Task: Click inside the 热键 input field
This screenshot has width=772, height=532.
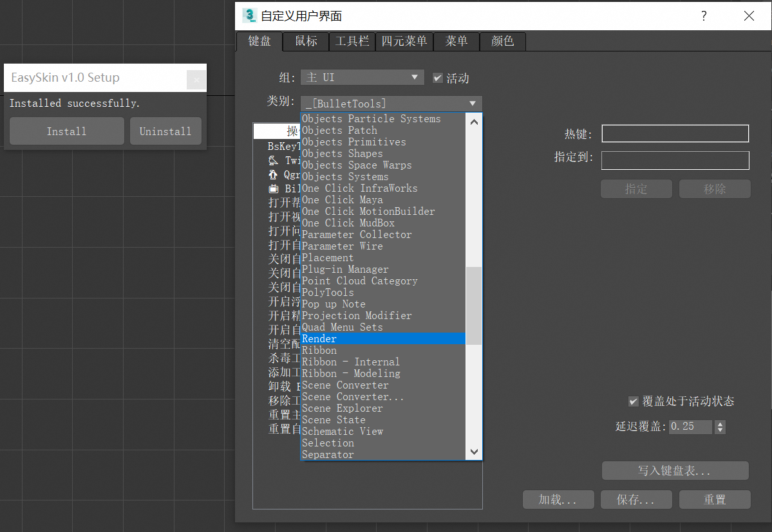Action: click(x=674, y=133)
